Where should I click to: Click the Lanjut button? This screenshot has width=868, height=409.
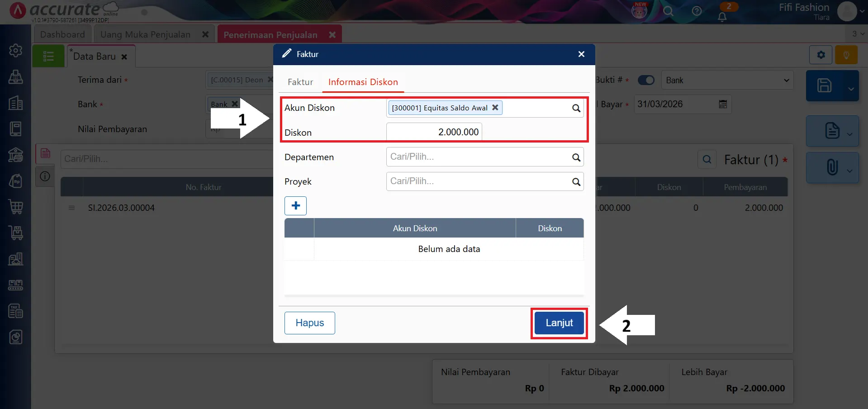tap(559, 323)
